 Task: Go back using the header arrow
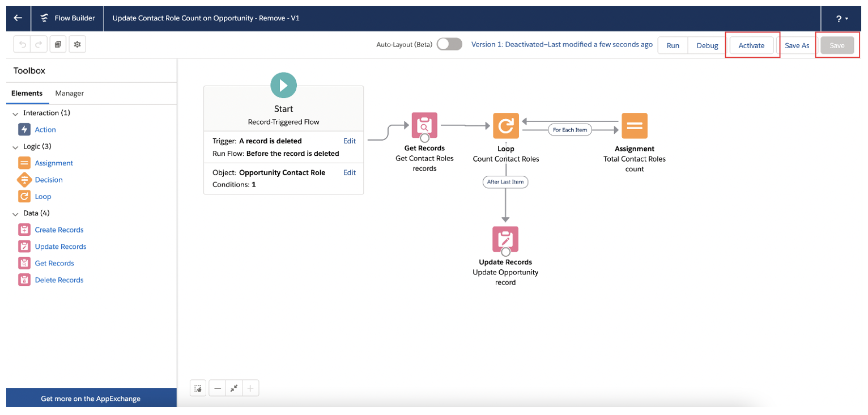click(x=18, y=18)
